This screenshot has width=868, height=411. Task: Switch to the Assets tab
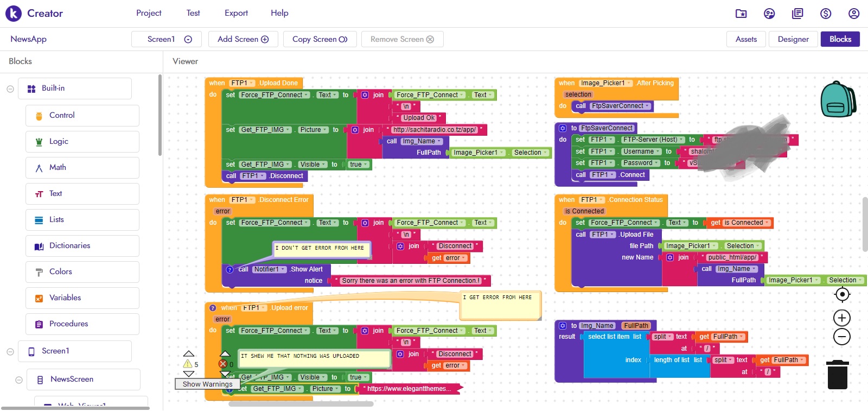coord(746,39)
